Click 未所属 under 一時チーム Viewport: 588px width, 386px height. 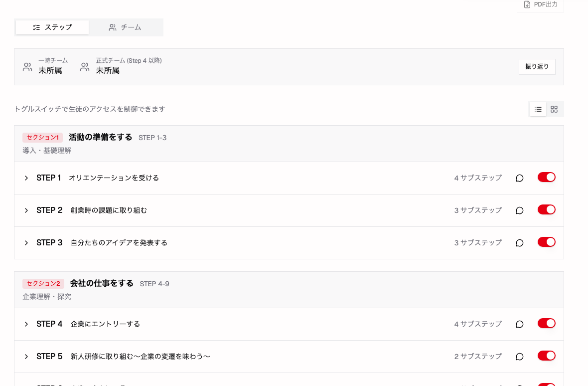[50, 70]
